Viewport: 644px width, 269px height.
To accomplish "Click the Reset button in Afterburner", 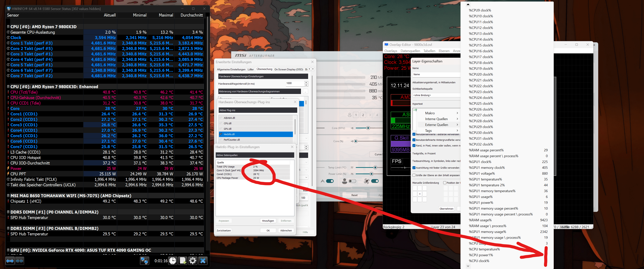I will [x=354, y=195].
